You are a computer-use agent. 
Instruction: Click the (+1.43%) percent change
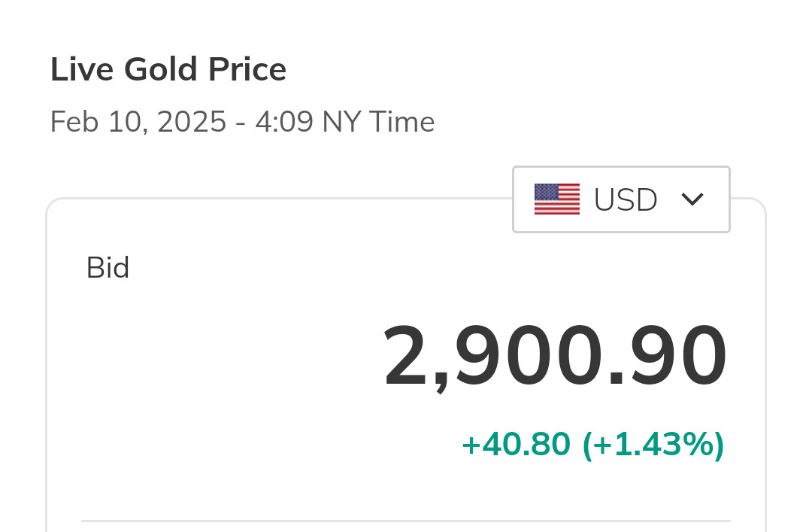coord(653,445)
